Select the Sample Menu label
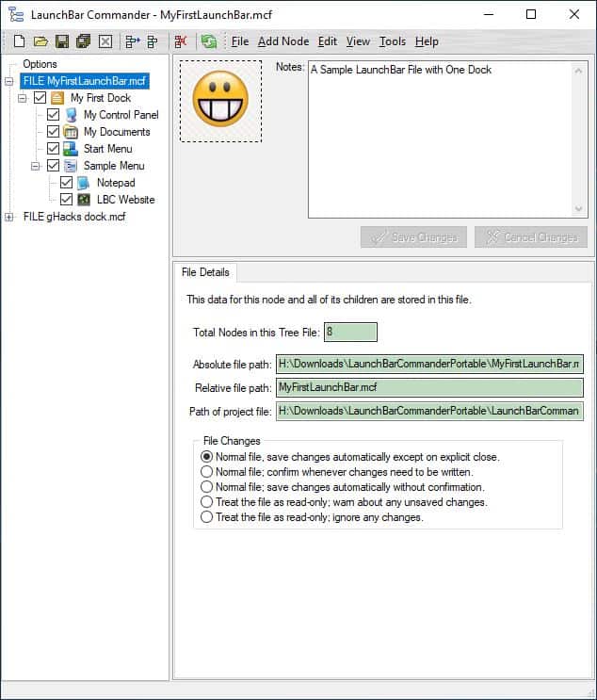Viewport: 597px width, 700px height. (114, 166)
